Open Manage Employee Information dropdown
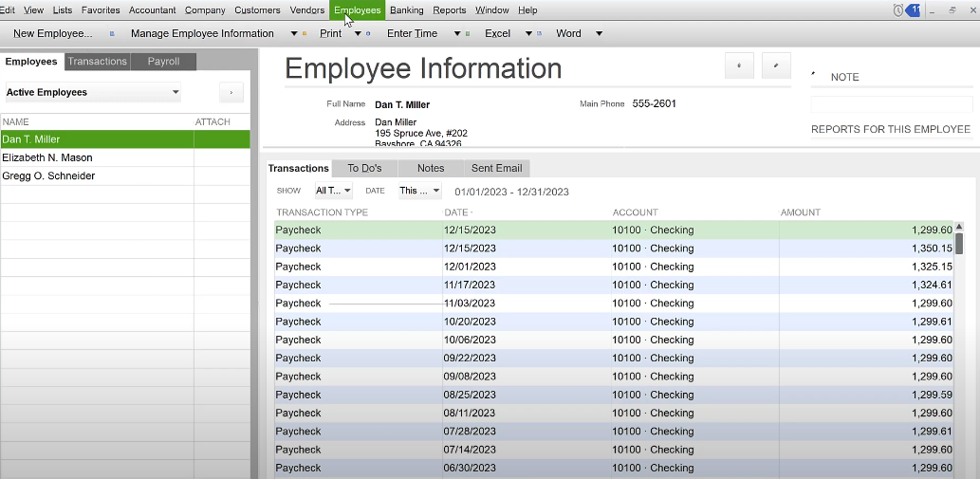This screenshot has width=980, height=479. [x=202, y=33]
